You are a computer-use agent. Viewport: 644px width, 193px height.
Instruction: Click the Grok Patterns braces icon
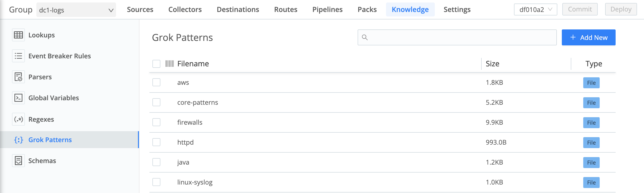click(x=18, y=140)
